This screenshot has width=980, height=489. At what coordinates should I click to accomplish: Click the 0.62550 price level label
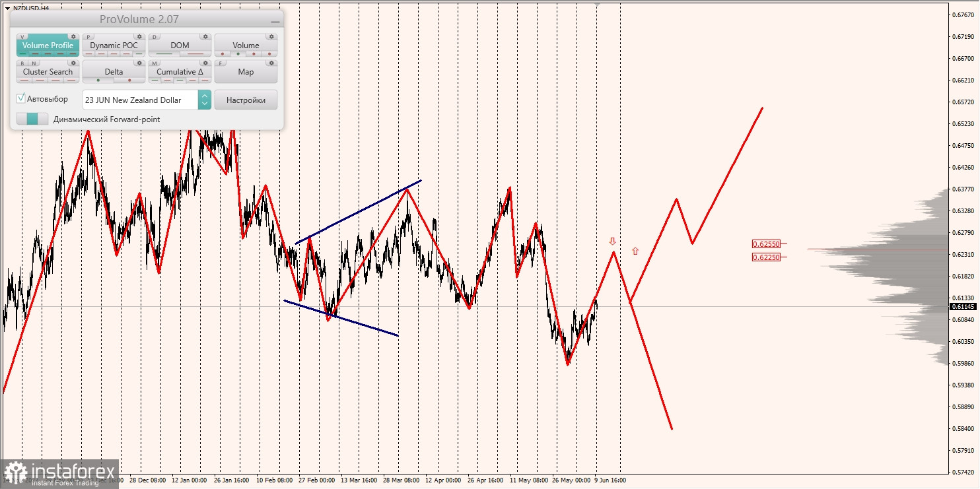[x=765, y=244]
